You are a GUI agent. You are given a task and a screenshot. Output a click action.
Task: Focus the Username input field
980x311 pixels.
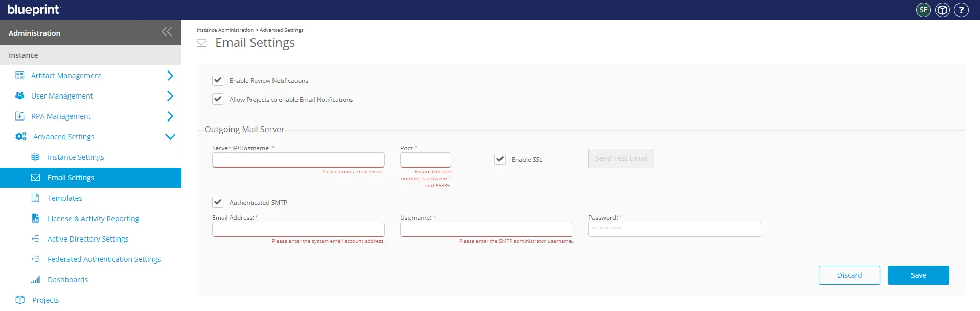click(x=487, y=229)
